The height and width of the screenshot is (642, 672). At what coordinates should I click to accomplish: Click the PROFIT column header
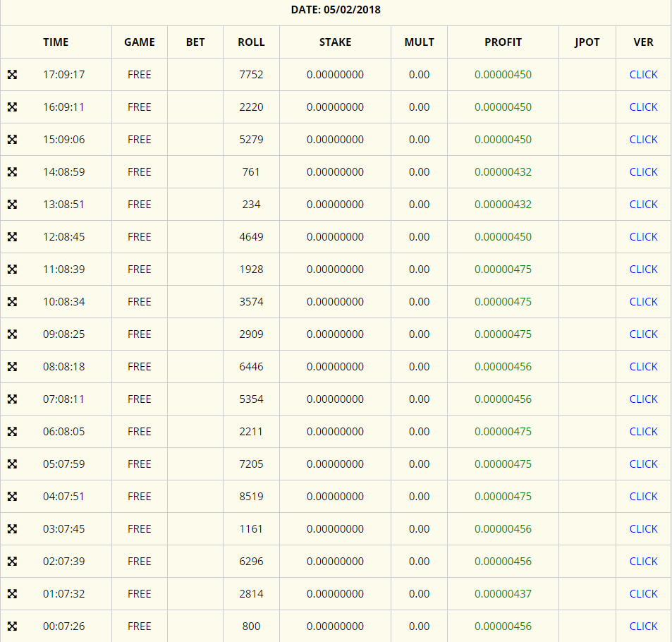click(x=503, y=42)
